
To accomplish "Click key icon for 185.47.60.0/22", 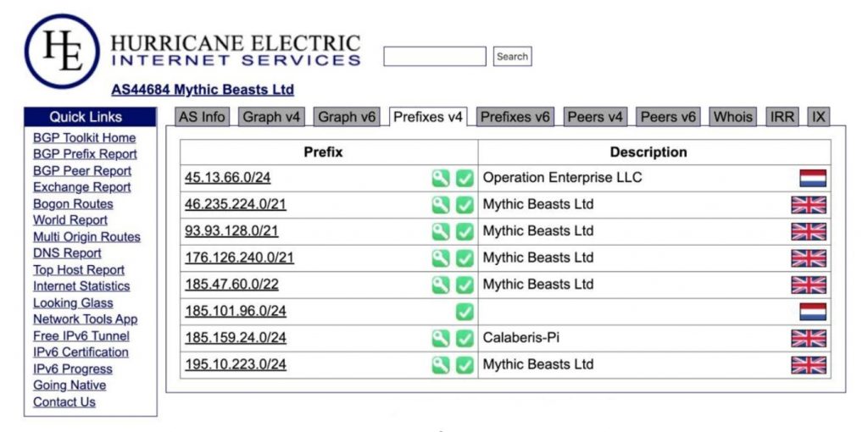I will click(x=441, y=285).
